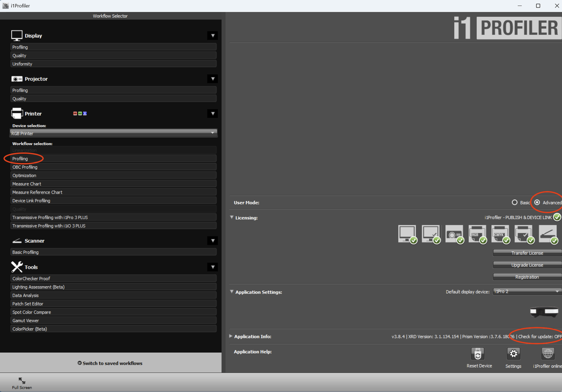Open the i1Profiler online globe icon
Viewport: 562px width, 392px height.
547,354
